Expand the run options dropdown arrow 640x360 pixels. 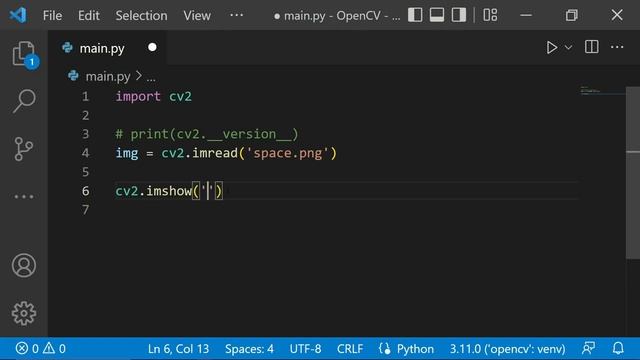click(x=568, y=48)
